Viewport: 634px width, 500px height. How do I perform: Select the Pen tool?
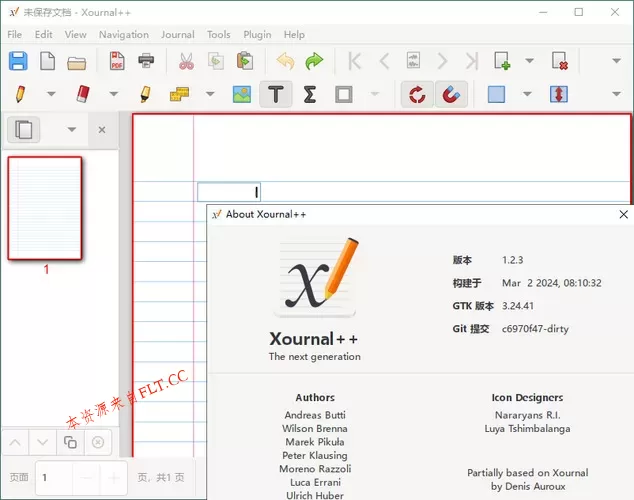pyautogui.click(x=20, y=94)
